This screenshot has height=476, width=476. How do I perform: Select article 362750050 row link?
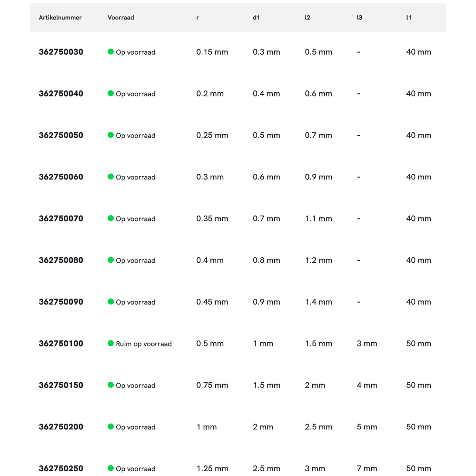pos(61,135)
